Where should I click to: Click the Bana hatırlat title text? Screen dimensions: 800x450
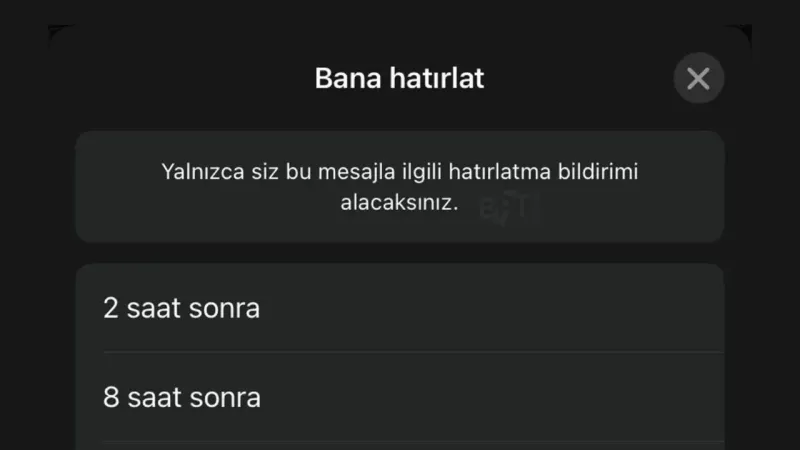point(399,78)
